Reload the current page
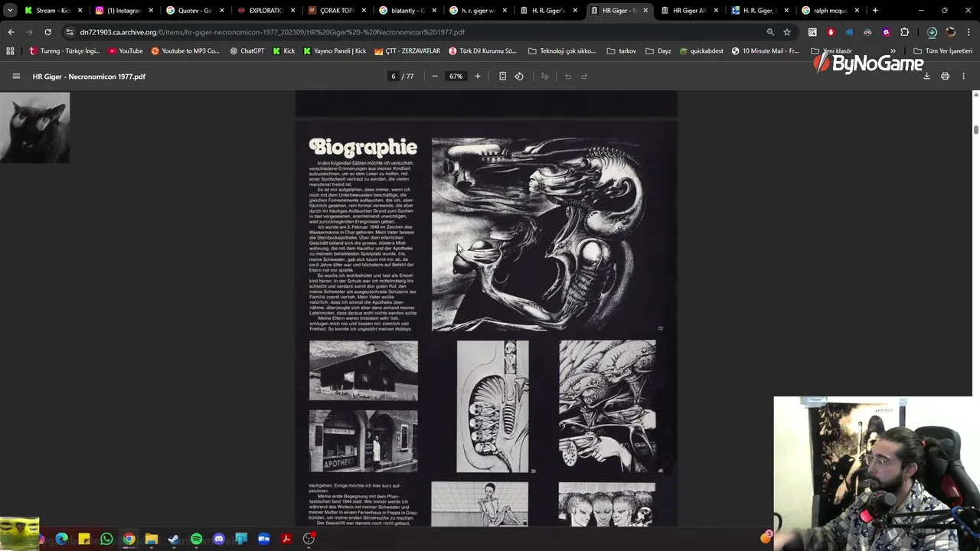 (47, 32)
